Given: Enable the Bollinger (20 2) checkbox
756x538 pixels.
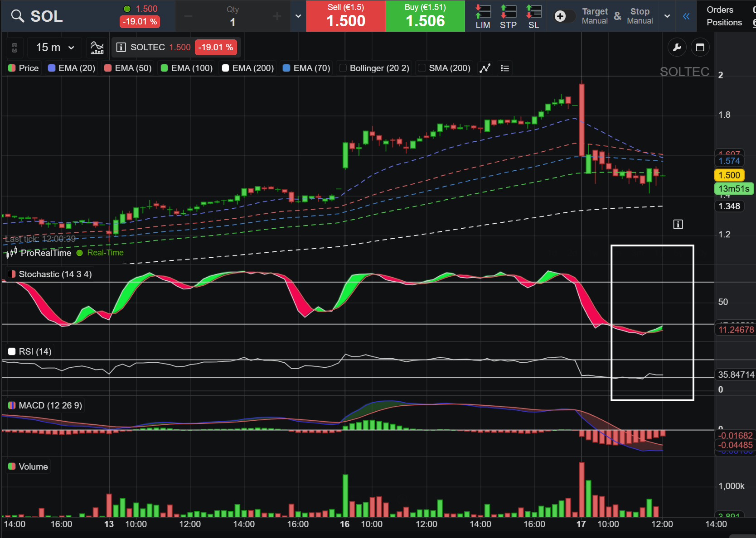Looking at the screenshot, I should (x=343, y=68).
